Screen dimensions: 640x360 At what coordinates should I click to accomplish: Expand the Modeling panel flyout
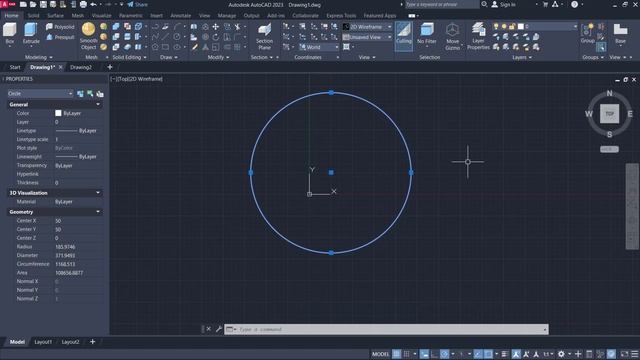pyautogui.click(x=39, y=58)
